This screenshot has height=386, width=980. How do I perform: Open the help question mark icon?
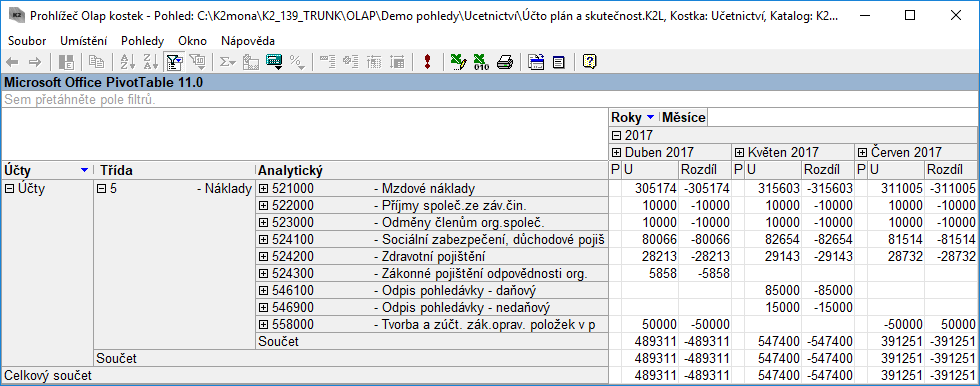click(590, 61)
